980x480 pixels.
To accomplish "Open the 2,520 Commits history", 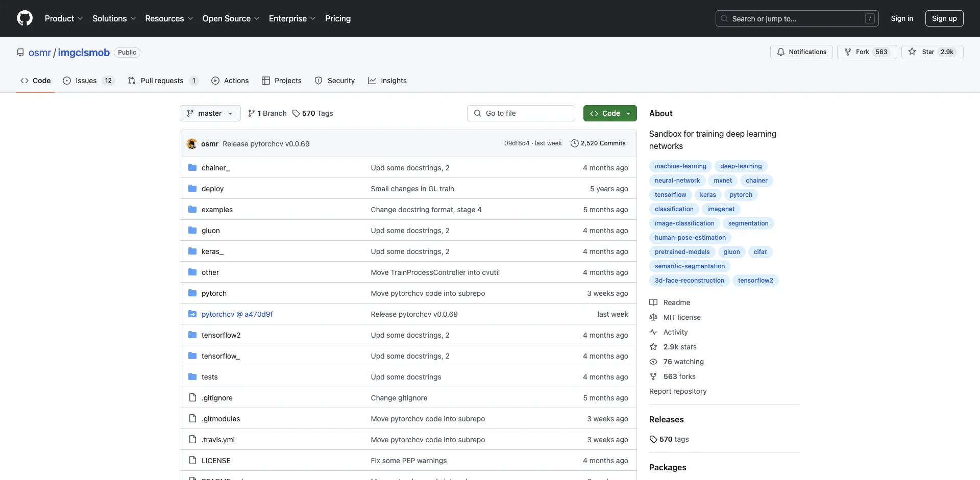I will [x=598, y=143].
